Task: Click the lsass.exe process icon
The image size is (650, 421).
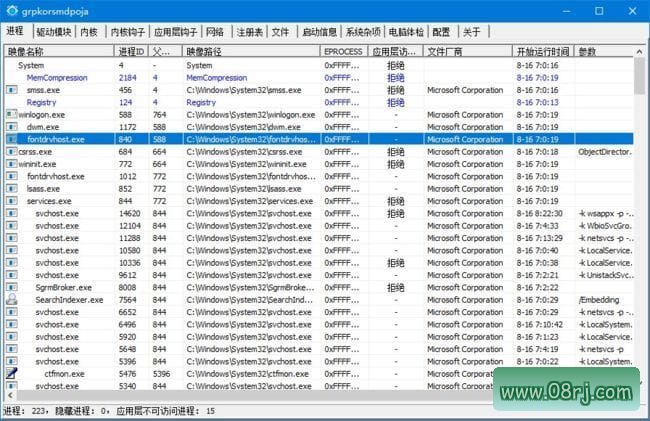Action: click(12, 189)
